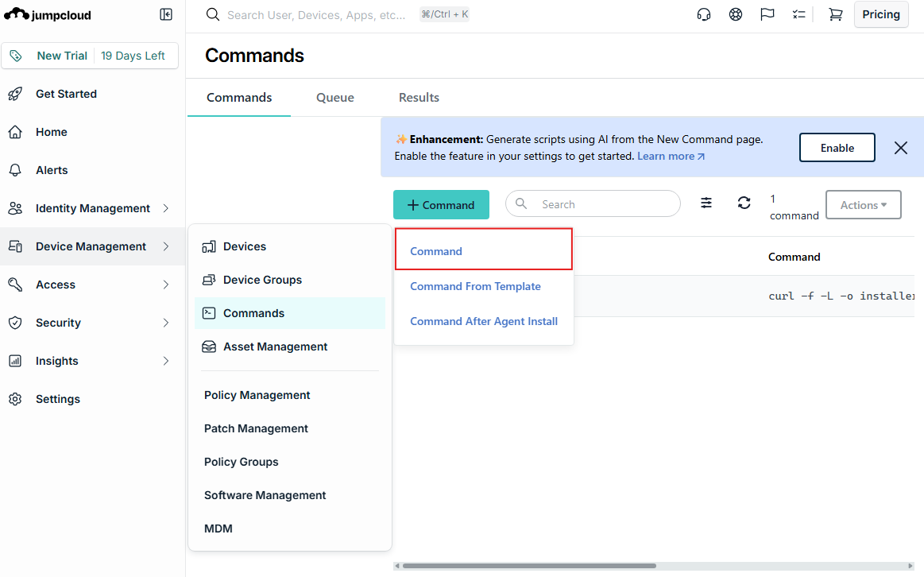Screen dimensions: 924x577
Task: Choose Command After Agent Install
Action: click(483, 321)
